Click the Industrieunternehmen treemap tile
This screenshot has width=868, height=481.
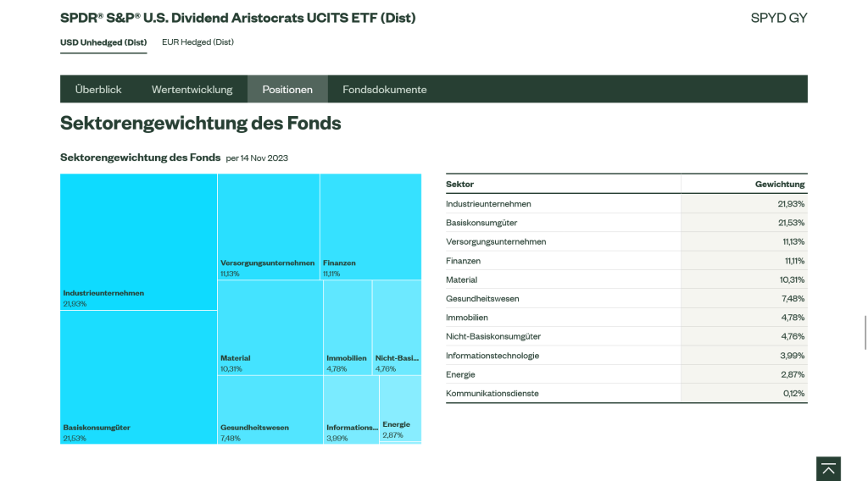[138, 241]
